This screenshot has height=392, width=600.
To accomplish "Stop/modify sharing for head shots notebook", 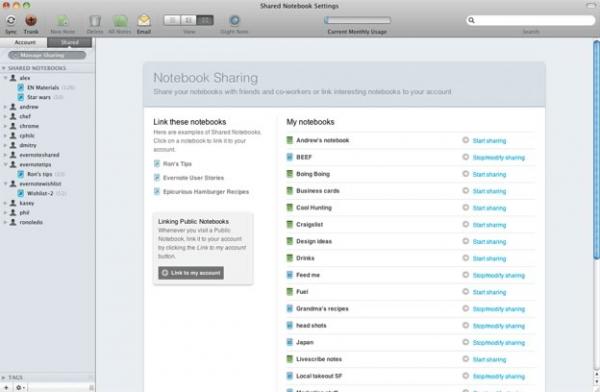I will click(499, 326).
